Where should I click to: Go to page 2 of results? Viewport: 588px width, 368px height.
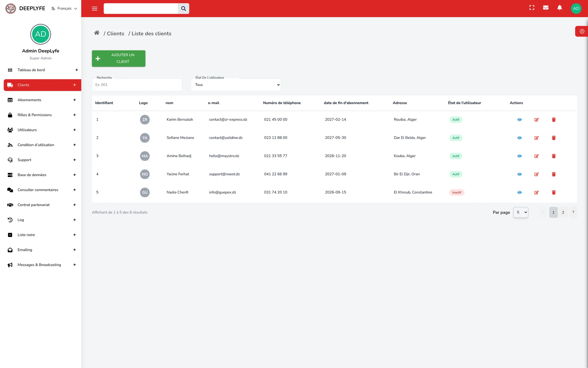pyautogui.click(x=563, y=212)
